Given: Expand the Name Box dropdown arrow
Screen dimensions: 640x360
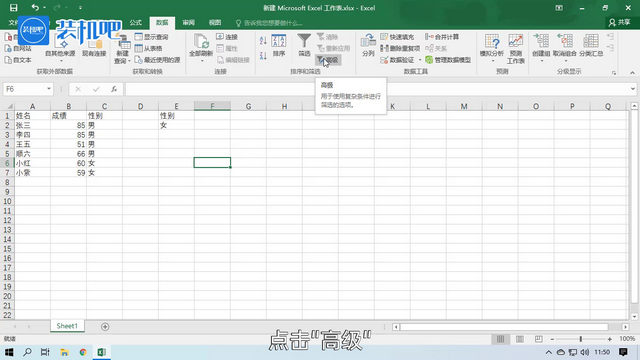Looking at the screenshot, I should 49,89.
